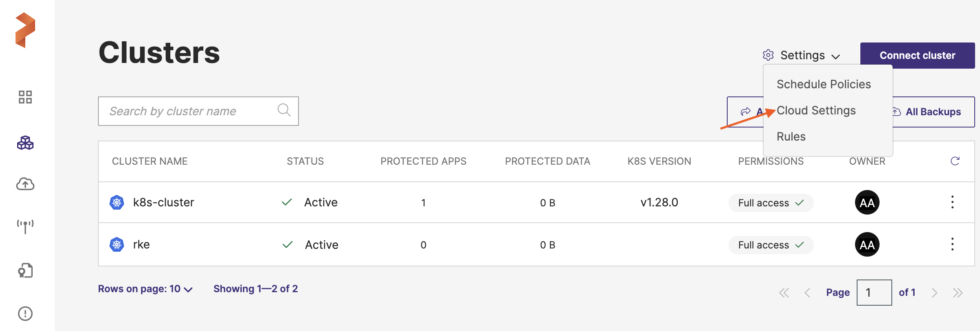980x331 pixels.
Task: Click the page number input box
Action: [x=874, y=293]
